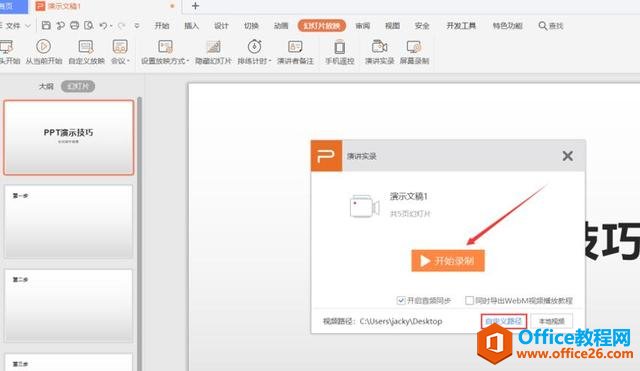Click the Save icon in quick toolbar
Image resolution: width=640 pixels, height=371 pixels.
(46, 25)
